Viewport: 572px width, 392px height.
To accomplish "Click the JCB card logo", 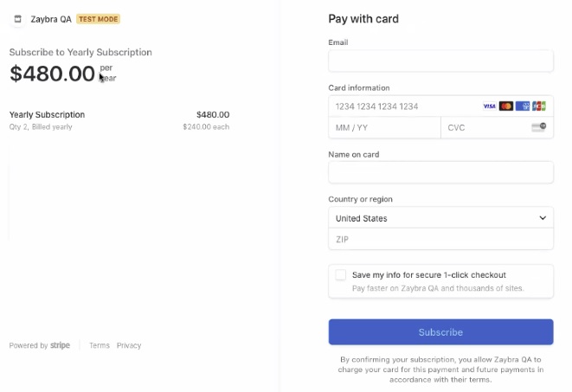I will pyautogui.click(x=539, y=106).
